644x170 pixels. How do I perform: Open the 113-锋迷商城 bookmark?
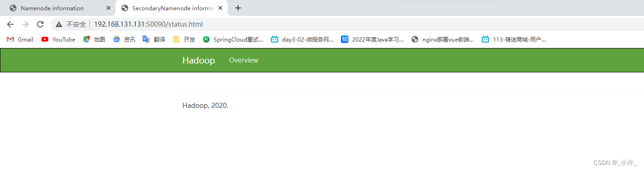point(514,40)
